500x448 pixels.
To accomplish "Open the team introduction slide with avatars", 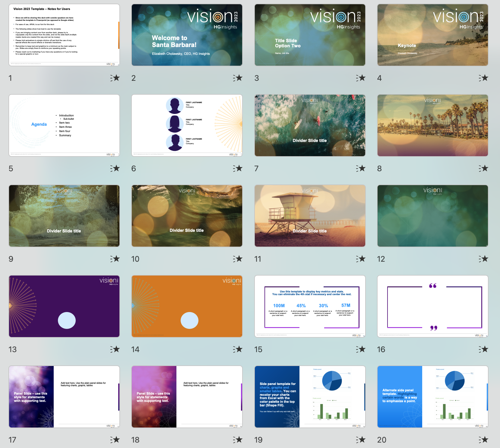I will tap(187, 125).
